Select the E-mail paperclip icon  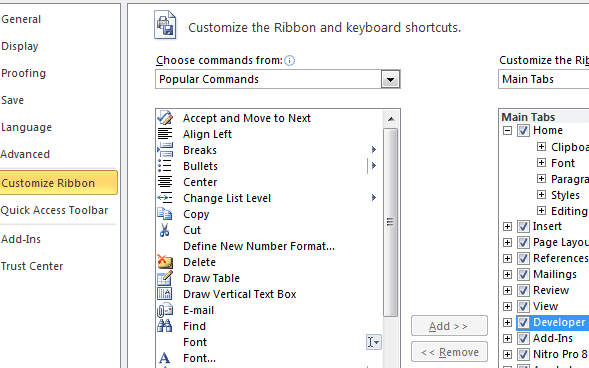click(165, 310)
